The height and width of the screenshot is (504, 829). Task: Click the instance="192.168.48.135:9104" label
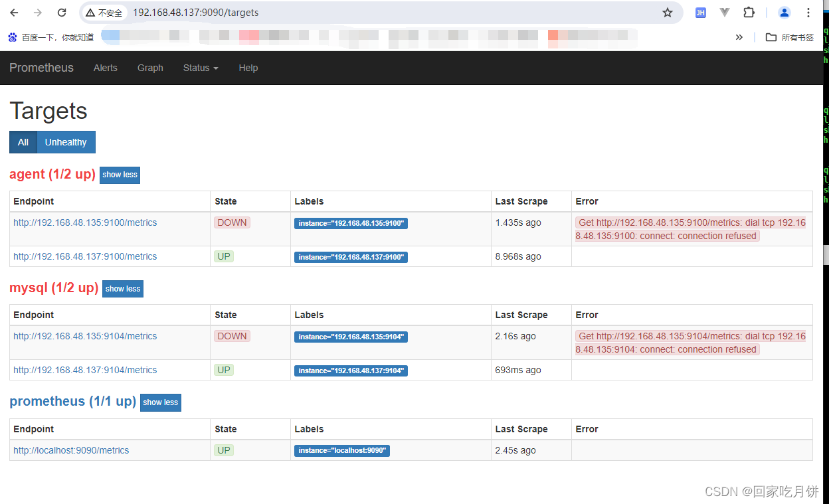click(x=351, y=337)
